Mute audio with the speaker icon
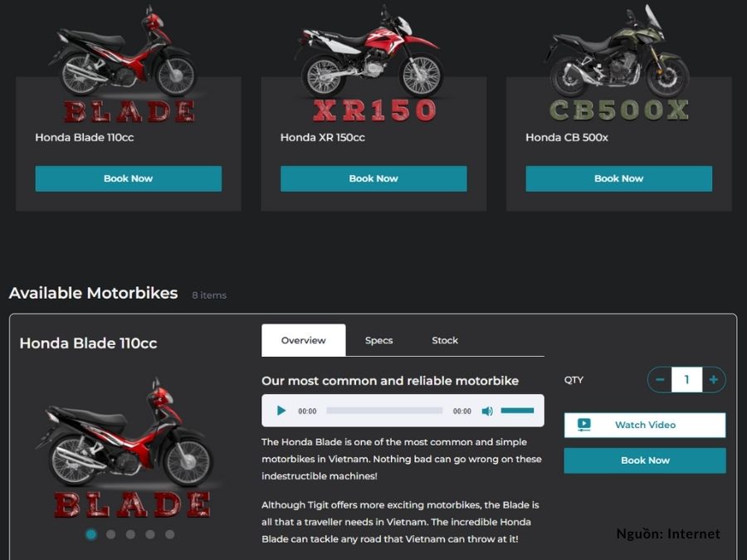 pos(487,411)
